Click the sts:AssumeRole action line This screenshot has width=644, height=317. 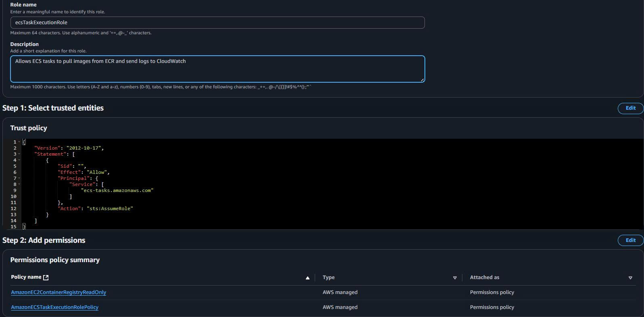click(109, 209)
